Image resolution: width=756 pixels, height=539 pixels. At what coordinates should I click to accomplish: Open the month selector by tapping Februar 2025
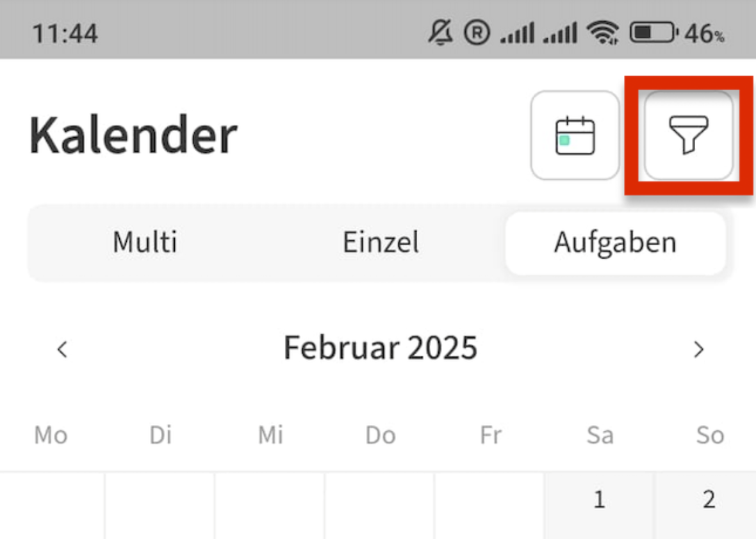pos(381,348)
